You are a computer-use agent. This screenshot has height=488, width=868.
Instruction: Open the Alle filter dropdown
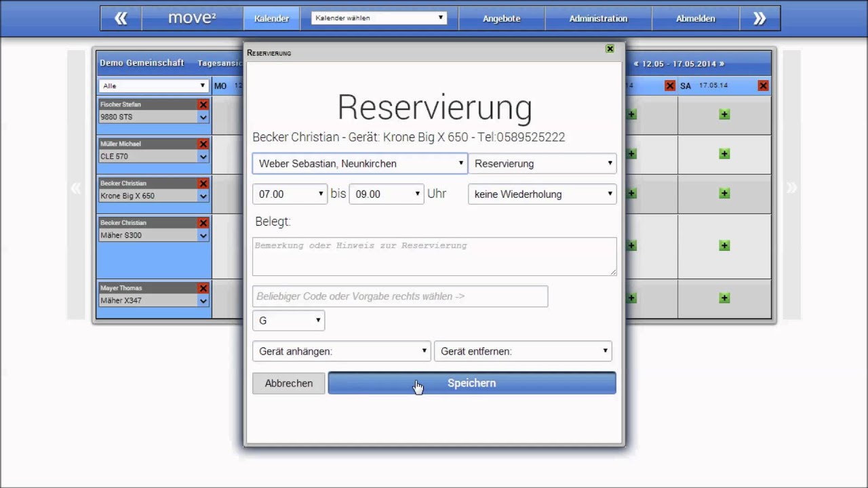coord(153,85)
